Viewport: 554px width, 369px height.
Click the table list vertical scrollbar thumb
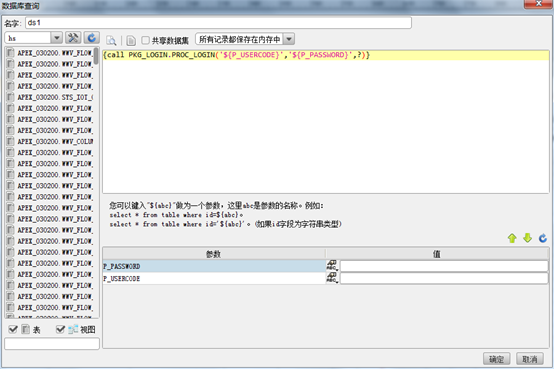tap(96, 56)
